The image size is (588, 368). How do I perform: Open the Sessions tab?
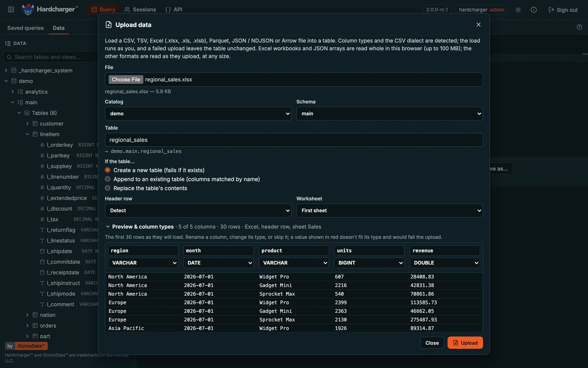tap(140, 10)
